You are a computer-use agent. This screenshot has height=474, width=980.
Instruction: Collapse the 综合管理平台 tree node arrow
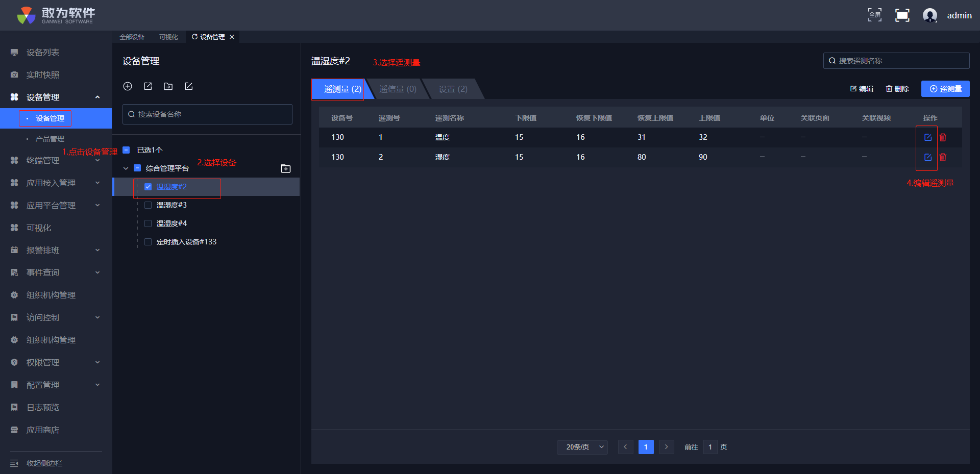tap(126, 168)
